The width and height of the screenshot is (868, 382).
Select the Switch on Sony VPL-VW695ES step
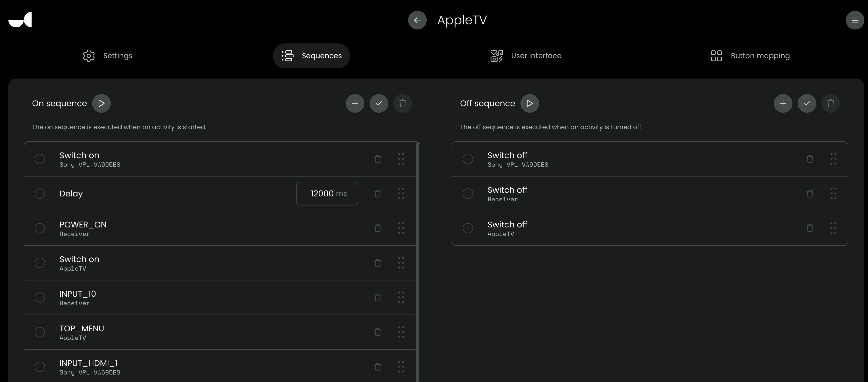click(40, 159)
